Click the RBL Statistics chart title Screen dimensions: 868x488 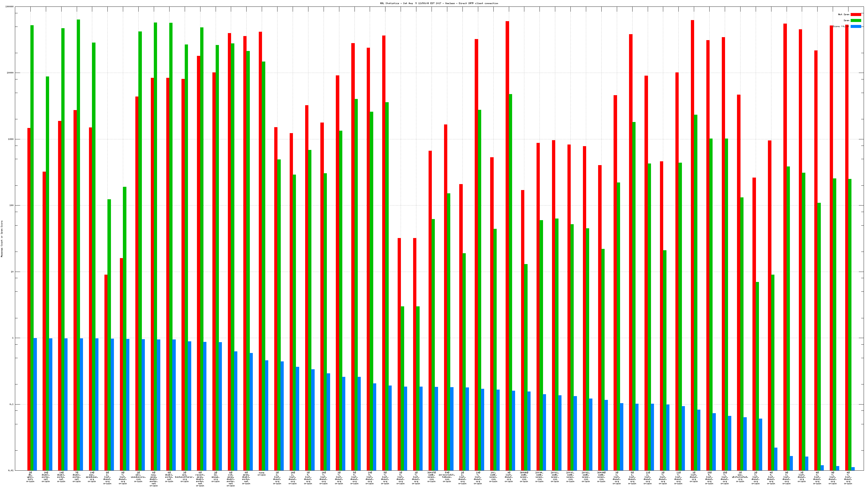(439, 3)
